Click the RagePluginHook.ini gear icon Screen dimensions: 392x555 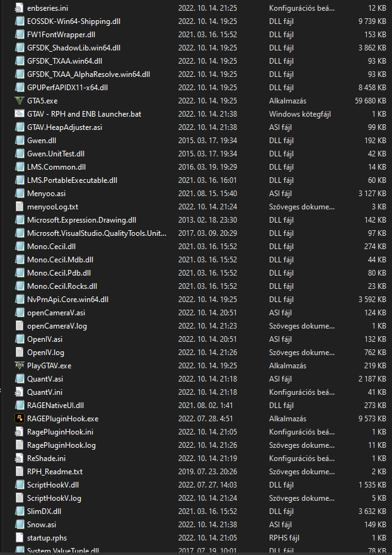[x=19, y=432]
